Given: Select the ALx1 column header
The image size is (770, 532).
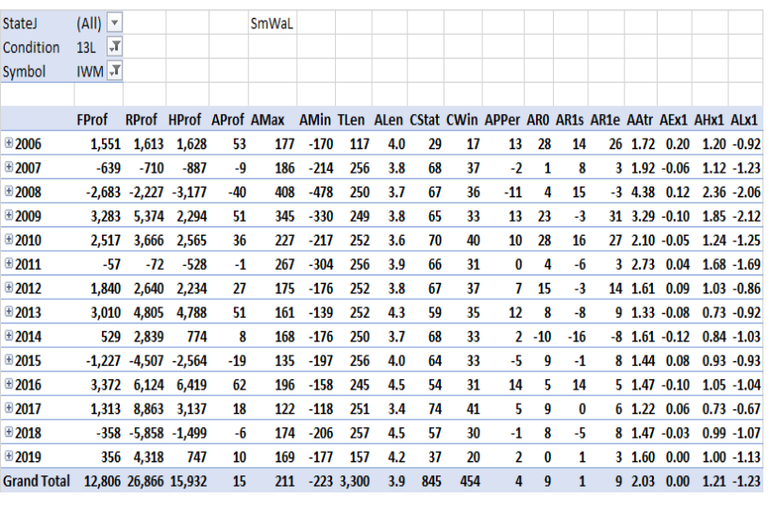Looking at the screenshot, I should click(744, 120).
